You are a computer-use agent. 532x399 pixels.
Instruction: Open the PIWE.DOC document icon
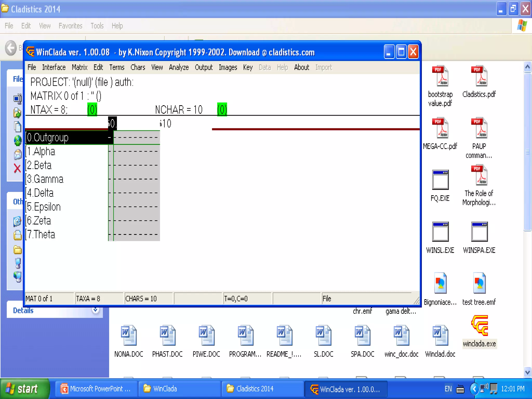coord(207,336)
